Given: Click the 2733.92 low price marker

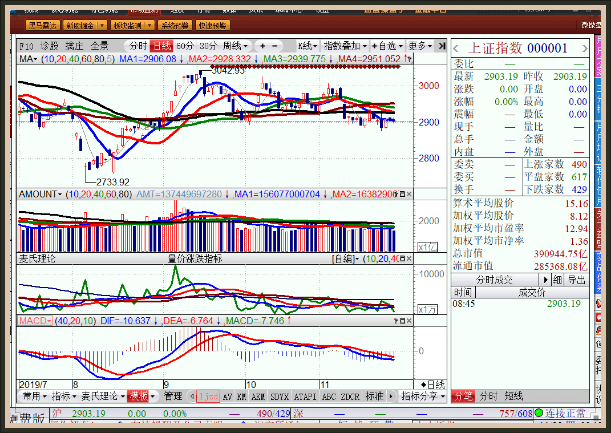Looking at the screenshot, I should pos(113,182).
